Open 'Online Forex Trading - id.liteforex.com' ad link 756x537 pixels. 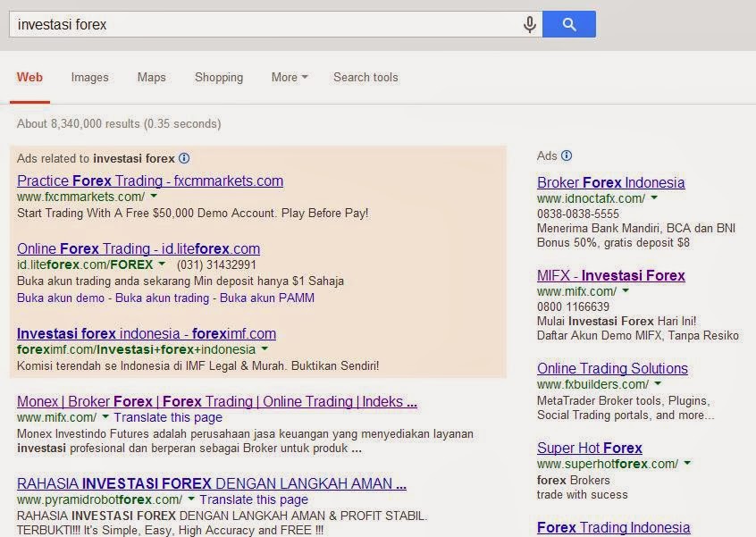click(x=139, y=248)
